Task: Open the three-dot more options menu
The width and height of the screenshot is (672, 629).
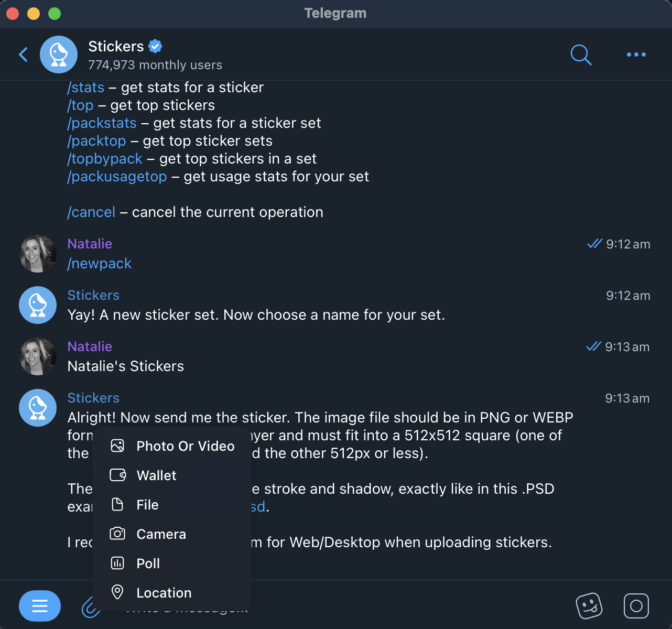Action: [x=636, y=55]
